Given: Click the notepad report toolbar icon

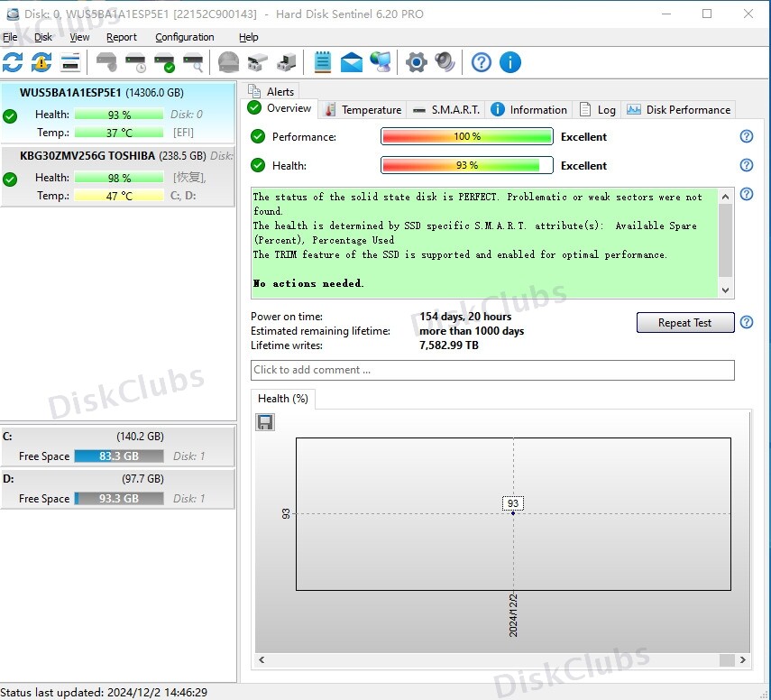Looking at the screenshot, I should pyautogui.click(x=321, y=62).
